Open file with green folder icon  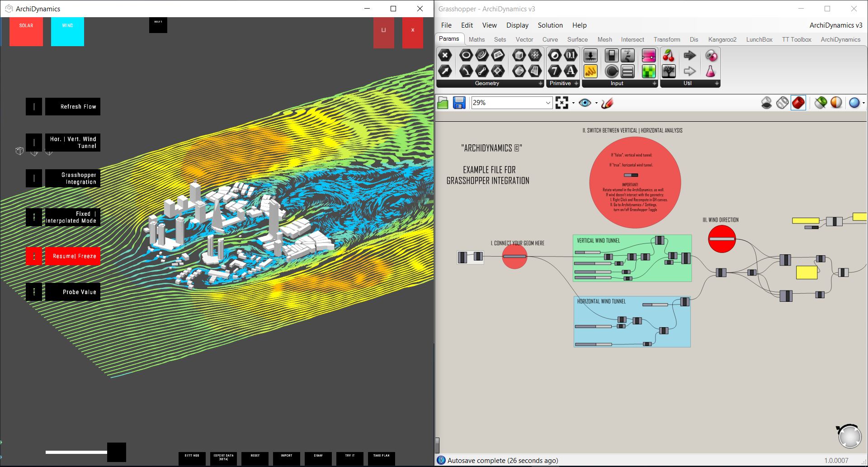tap(443, 103)
